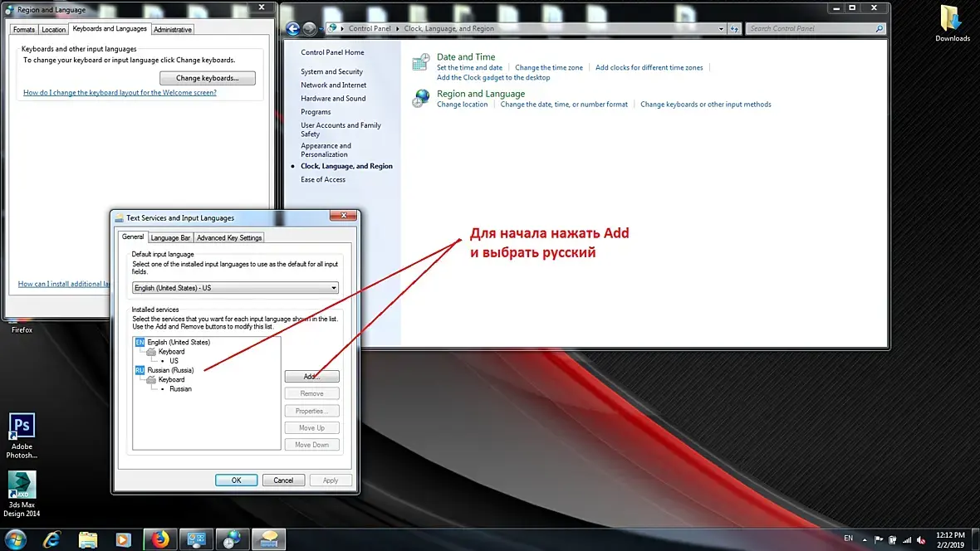Open the Date and Time clock icon
Viewport: 980px width, 551px height.
pos(420,62)
